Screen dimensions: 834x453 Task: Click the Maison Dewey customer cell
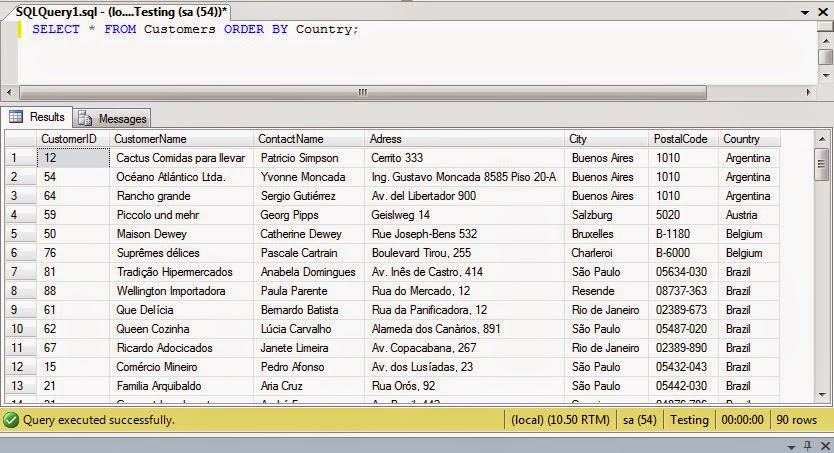[181, 234]
